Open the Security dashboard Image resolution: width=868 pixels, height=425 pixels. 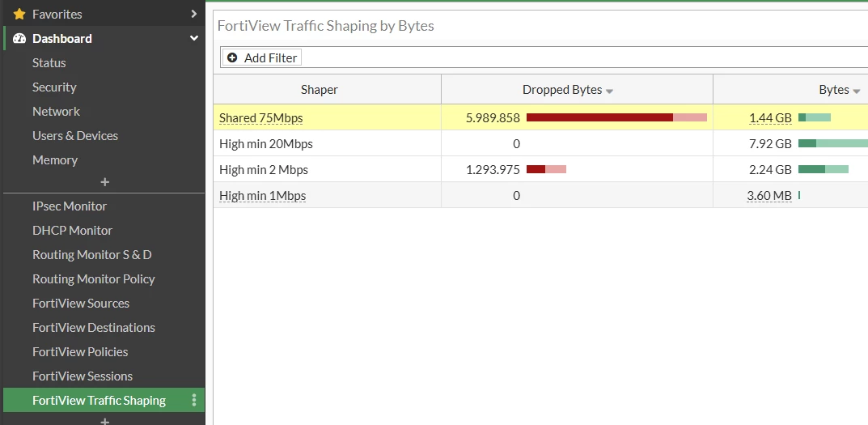pos(54,87)
